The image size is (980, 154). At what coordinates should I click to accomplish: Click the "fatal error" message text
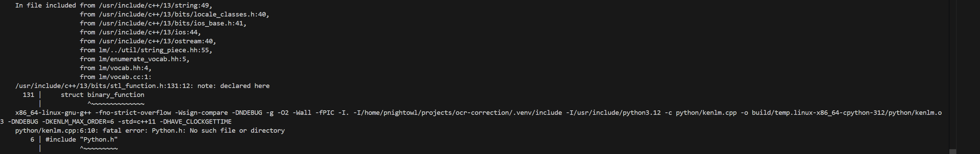click(123, 131)
